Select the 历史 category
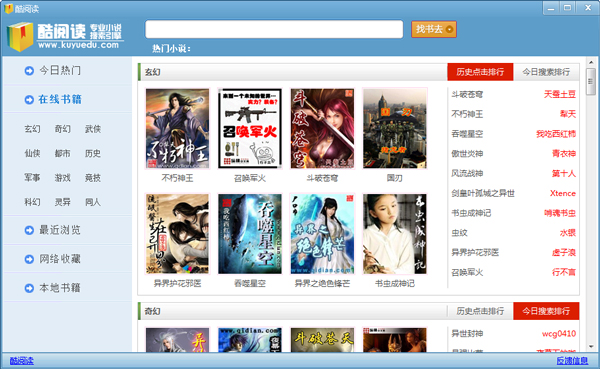 pos(93,153)
